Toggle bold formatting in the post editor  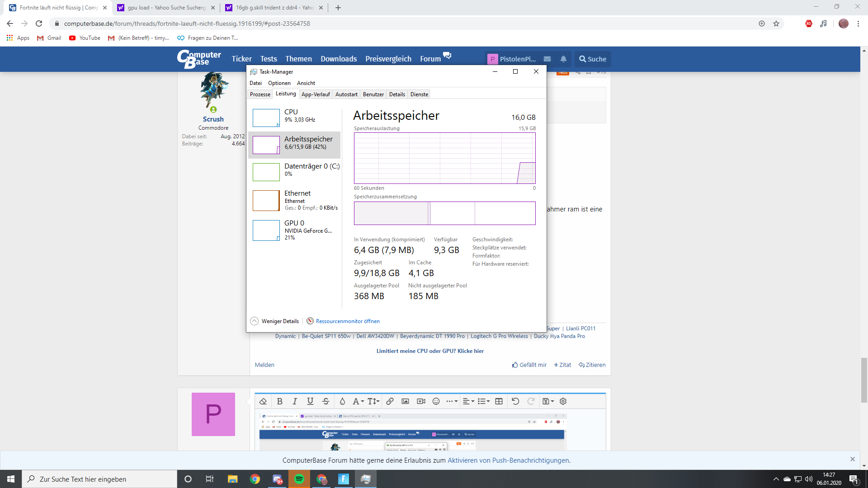pos(280,401)
